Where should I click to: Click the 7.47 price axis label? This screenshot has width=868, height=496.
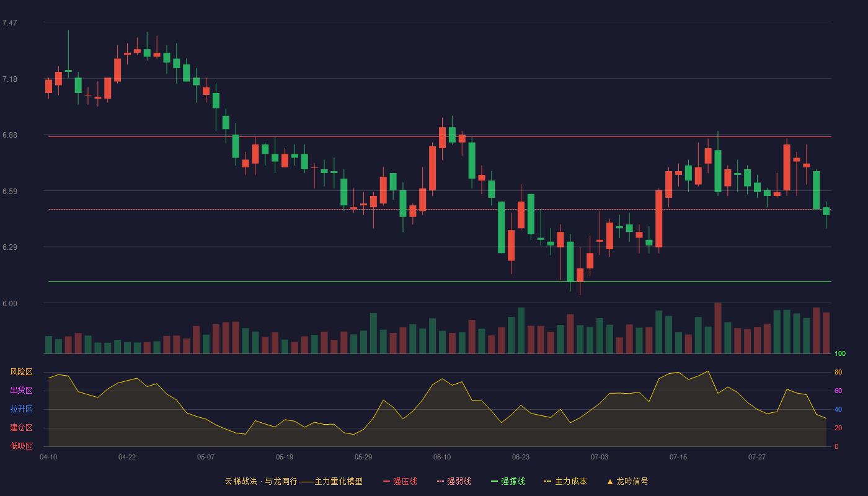(10, 23)
